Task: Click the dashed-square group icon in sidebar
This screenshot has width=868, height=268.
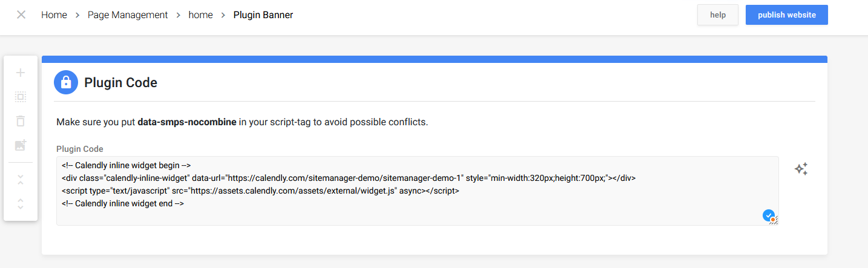Action: point(21,97)
